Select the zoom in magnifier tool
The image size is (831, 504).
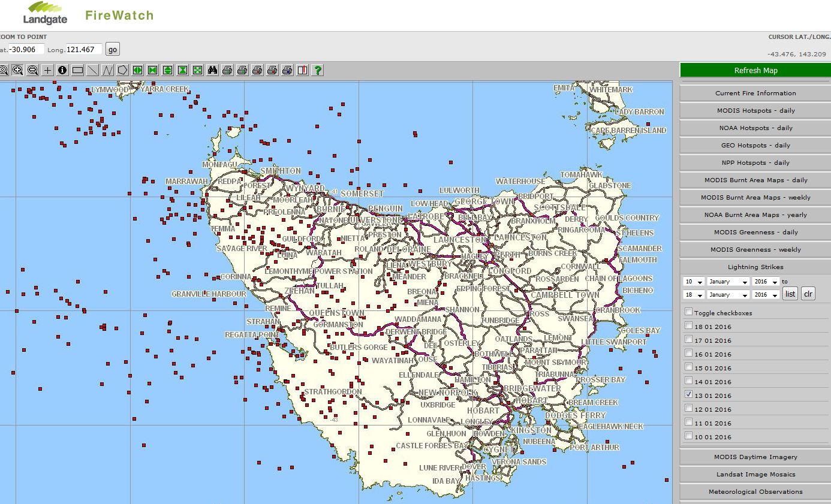click(17, 70)
